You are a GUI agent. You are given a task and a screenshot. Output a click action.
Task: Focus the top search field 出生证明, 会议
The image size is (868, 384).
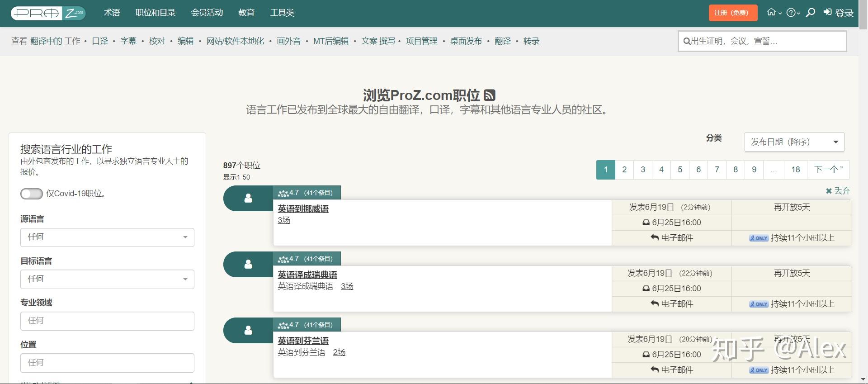[762, 41]
